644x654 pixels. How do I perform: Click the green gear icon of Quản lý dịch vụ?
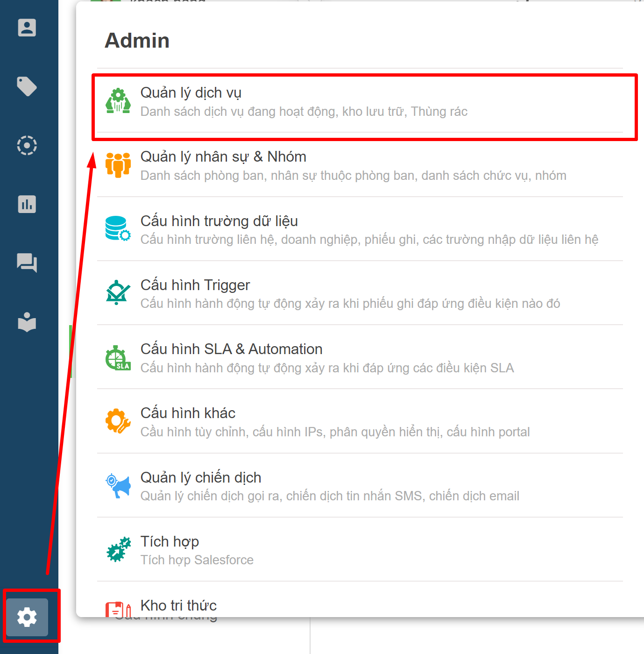(x=118, y=101)
